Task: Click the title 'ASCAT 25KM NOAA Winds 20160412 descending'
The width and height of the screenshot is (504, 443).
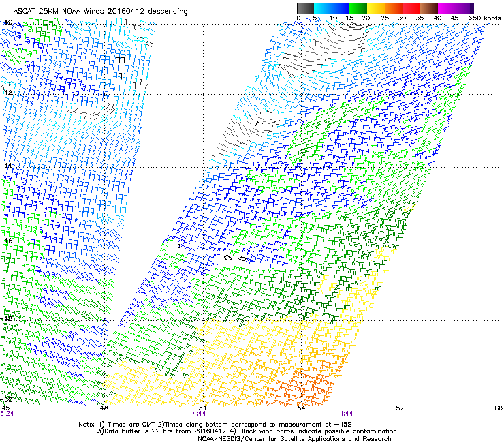Action: coord(100,12)
